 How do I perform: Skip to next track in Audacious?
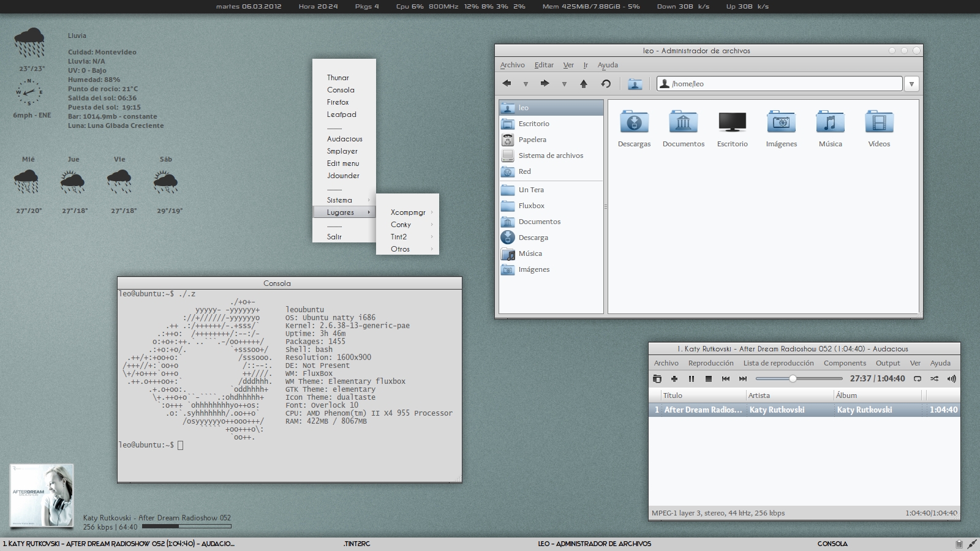click(743, 379)
